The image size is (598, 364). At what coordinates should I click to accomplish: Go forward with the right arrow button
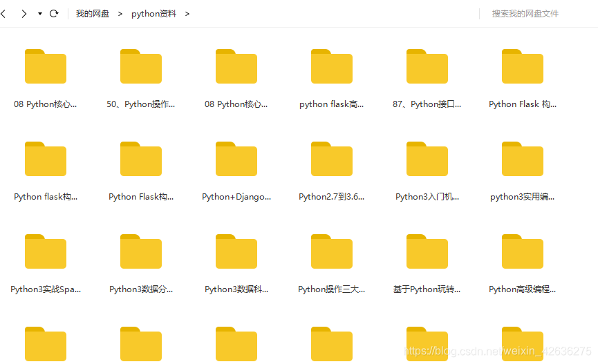click(x=24, y=14)
